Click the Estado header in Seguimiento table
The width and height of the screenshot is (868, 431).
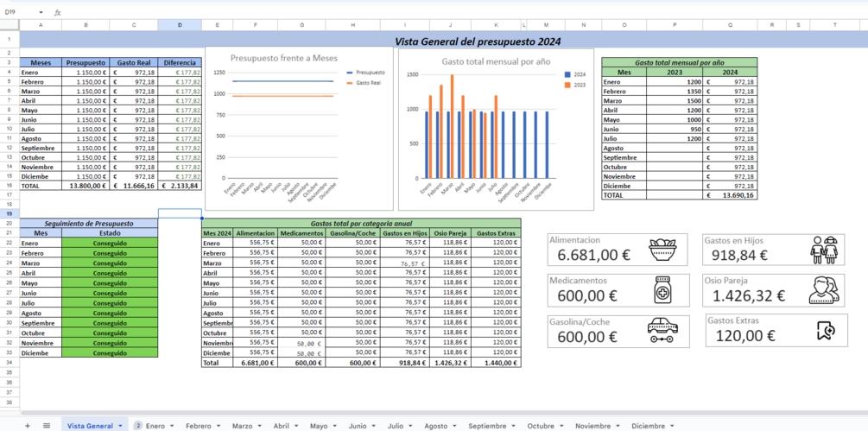(x=110, y=233)
